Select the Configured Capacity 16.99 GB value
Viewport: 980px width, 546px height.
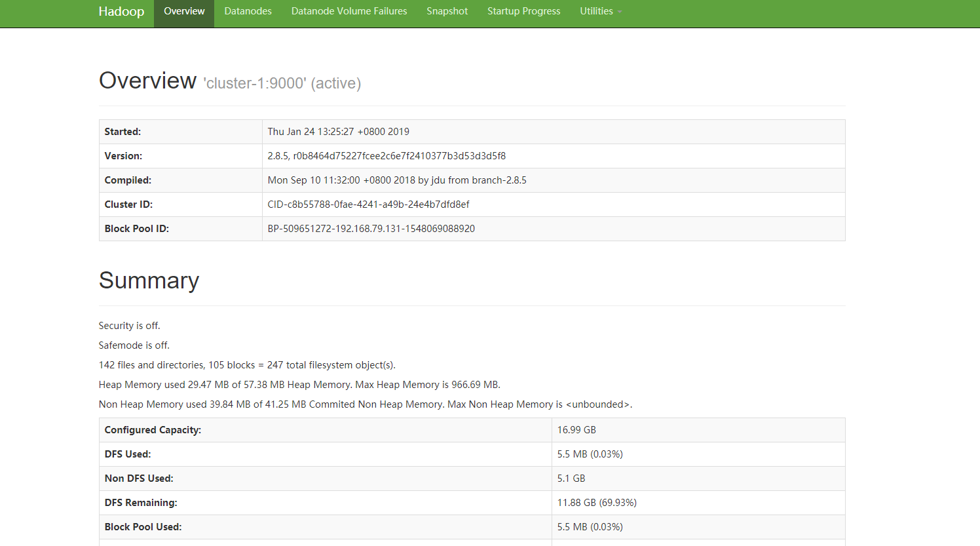pyautogui.click(x=576, y=430)
